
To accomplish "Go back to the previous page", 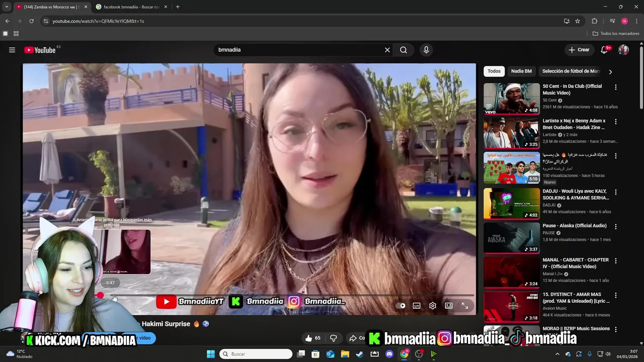I will (x=7, y=21).
